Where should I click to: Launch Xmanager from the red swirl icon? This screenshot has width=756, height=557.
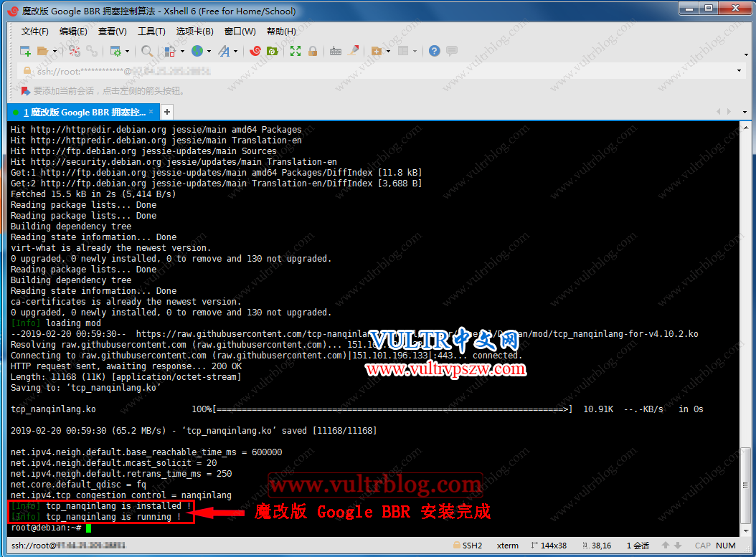pyautogui.click(x=255, y=51)
